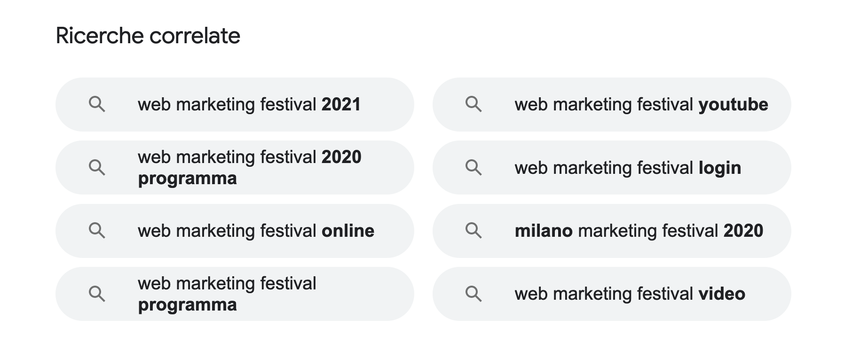Click the 'Ricerche correlate' heading
The height and width of the screenshot is (358, 868).
[x=148, y=36]
